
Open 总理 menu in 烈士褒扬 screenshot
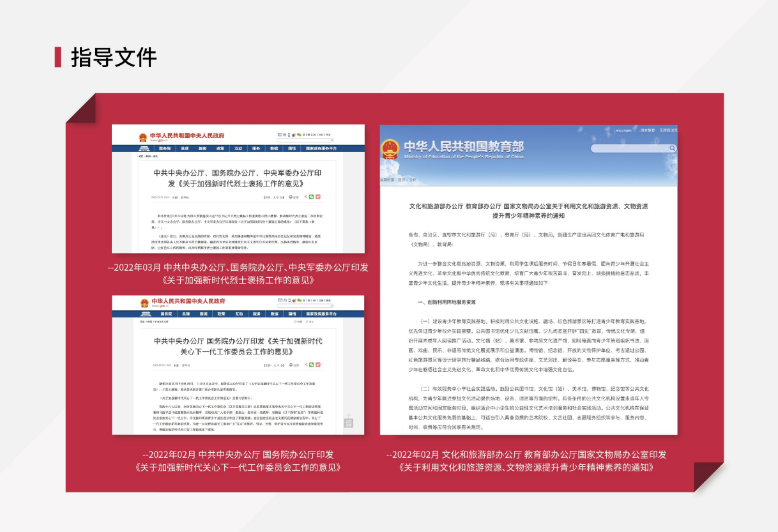185,148
